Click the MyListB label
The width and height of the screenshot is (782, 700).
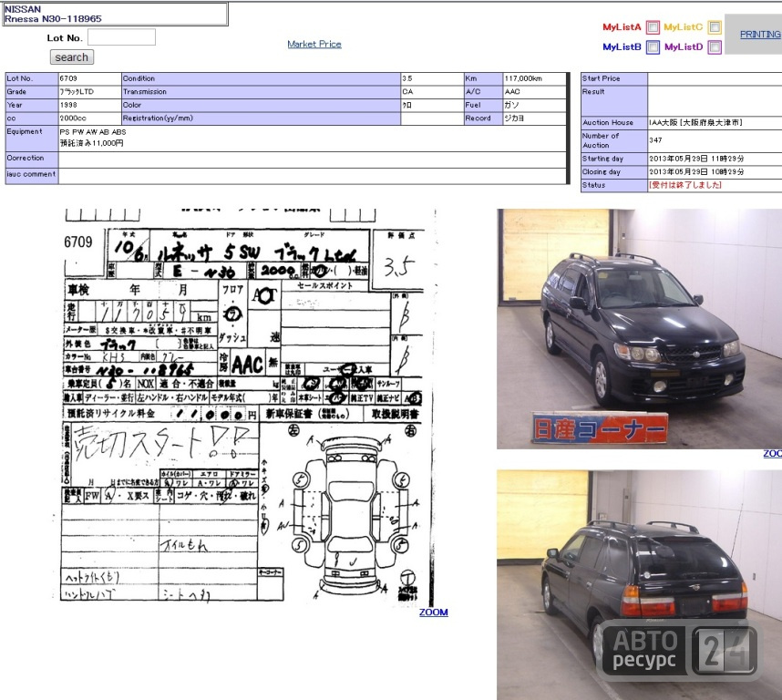point(622,46)
